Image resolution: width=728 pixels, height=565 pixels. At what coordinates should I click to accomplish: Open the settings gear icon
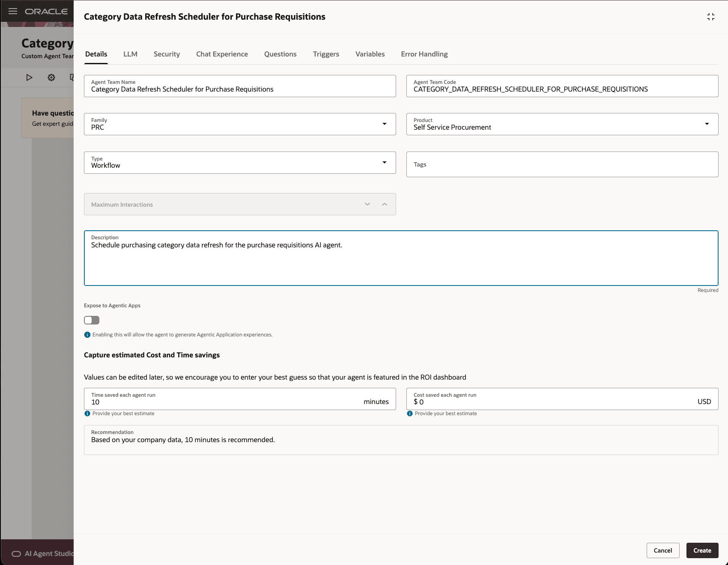(x=51, y=77)
